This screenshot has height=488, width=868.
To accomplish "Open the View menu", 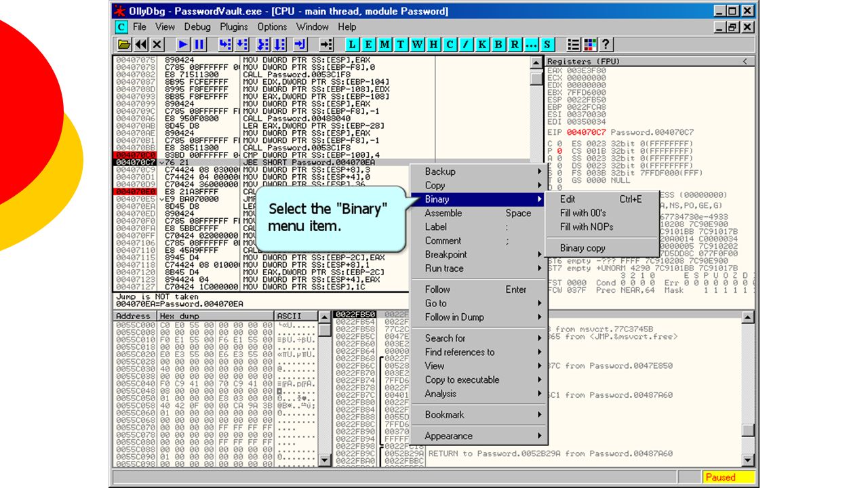I will pyautogui.click(x=165, y=27).
